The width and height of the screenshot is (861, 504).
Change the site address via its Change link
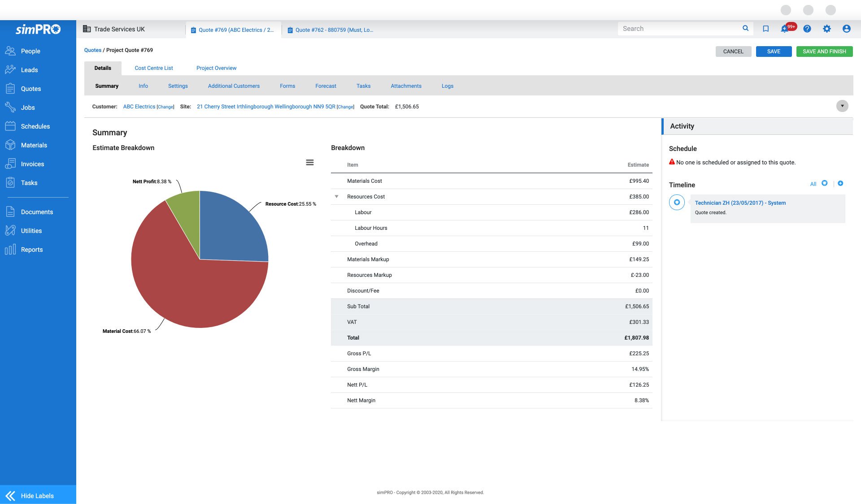click(x=345, y=107)
